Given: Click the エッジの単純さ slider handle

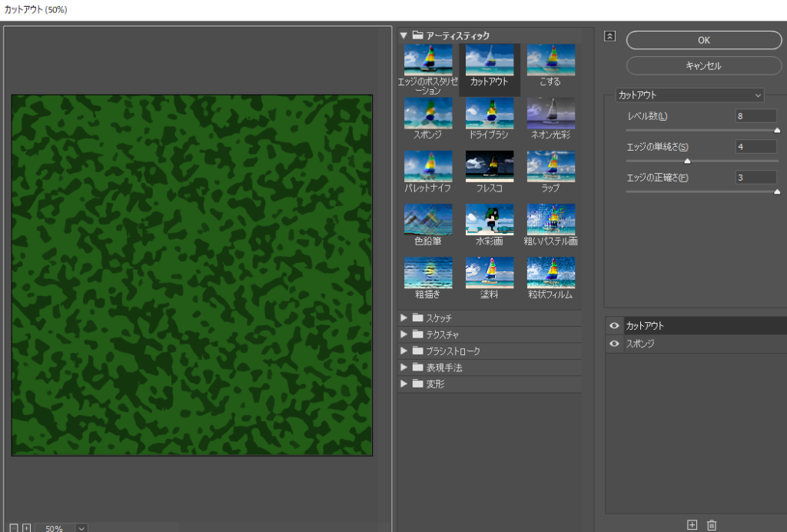Looking at the screenshot, I should (x=687, y=161).
